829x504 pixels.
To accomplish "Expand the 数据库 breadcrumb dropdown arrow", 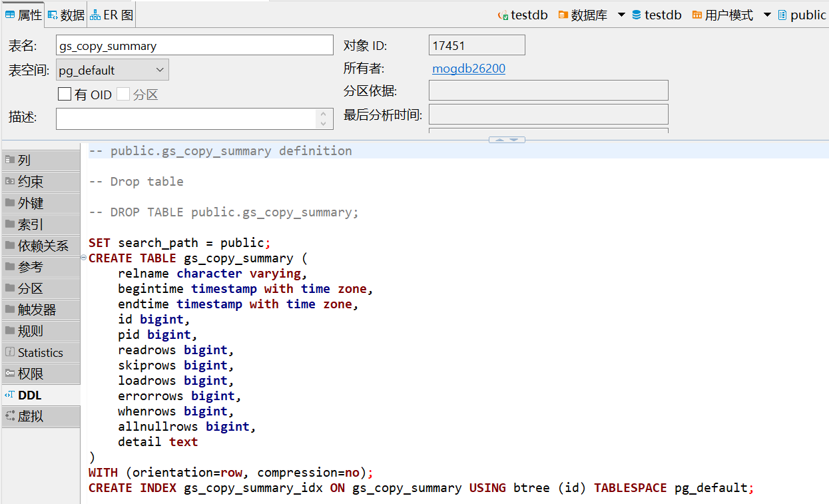I will (x=621, y=15).
